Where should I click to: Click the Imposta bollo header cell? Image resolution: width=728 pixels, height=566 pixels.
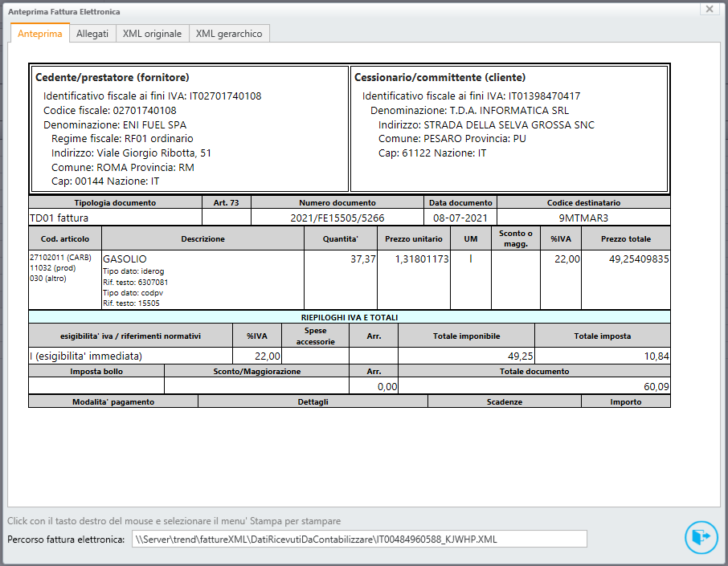(96, 371)
